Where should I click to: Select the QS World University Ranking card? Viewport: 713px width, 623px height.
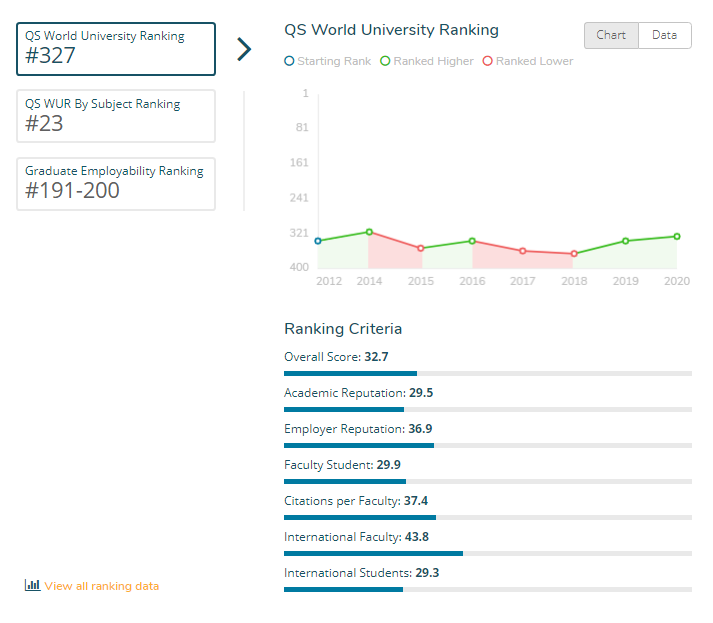coord(116,49)
